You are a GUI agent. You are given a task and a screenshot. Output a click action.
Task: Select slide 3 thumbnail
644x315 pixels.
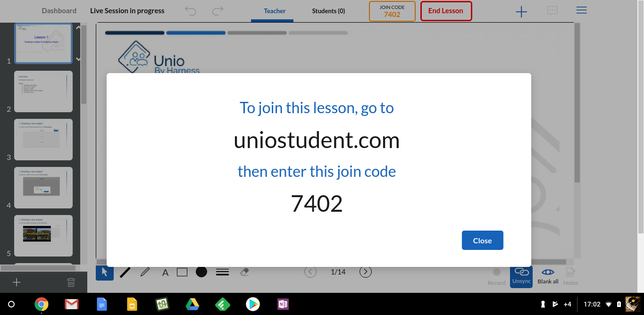pos(43,140)
